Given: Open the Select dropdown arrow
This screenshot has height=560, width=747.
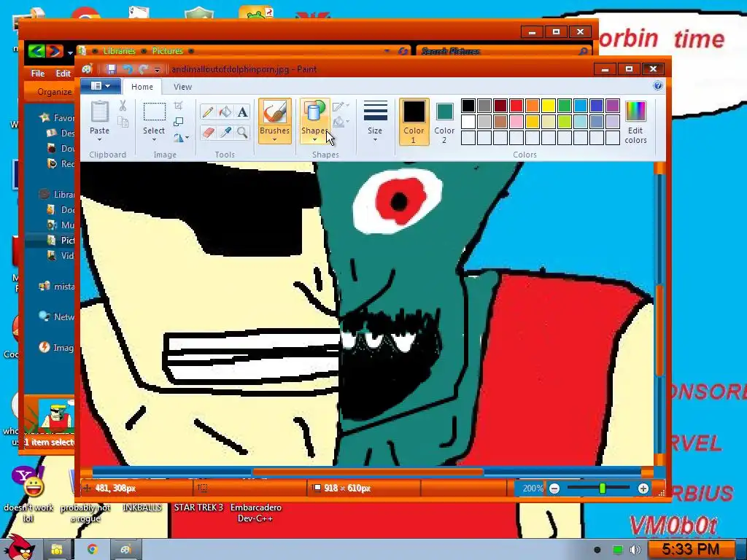Looking at the screenshot, I should [154, 140].
